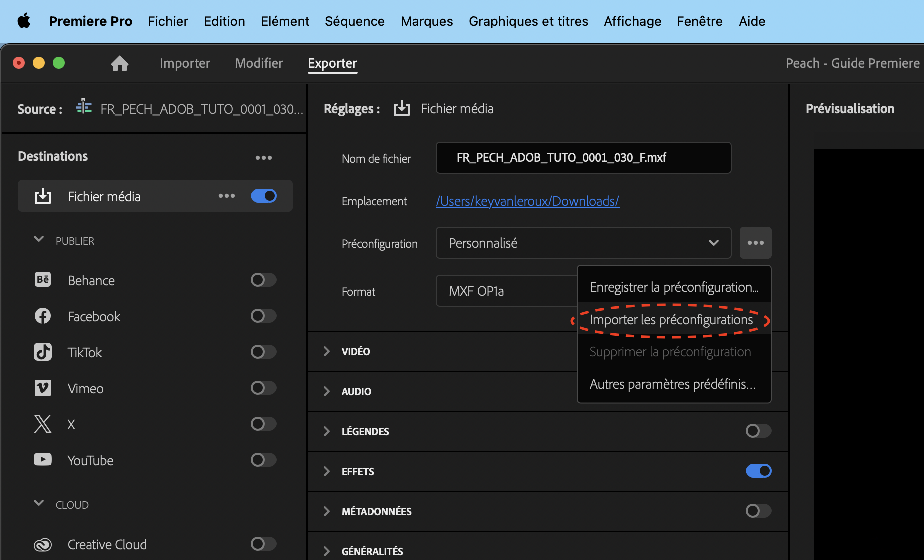
Task: Click the Nom de fichier input field
Action: [583, 158]
